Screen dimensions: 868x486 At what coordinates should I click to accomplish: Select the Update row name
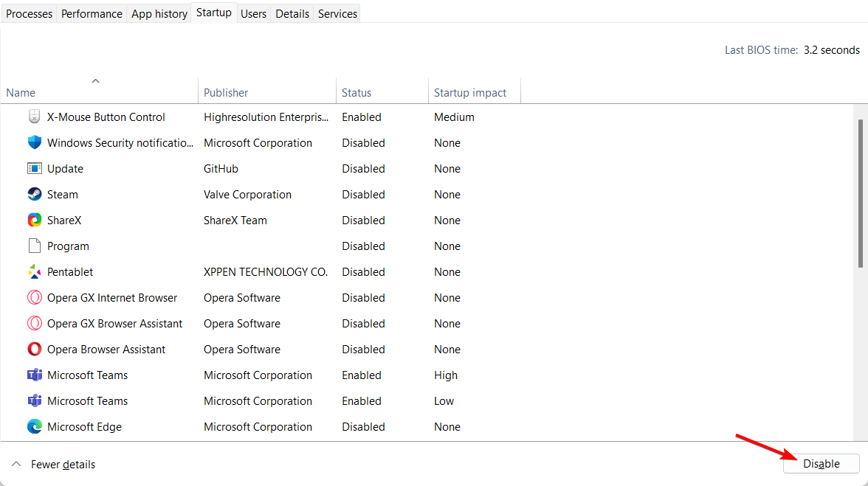[65, 169]
